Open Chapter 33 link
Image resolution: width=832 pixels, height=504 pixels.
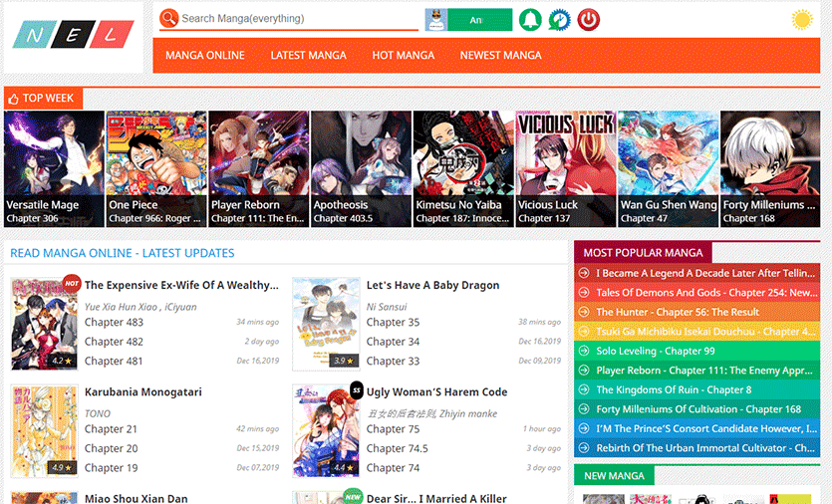tap(393, 361)
